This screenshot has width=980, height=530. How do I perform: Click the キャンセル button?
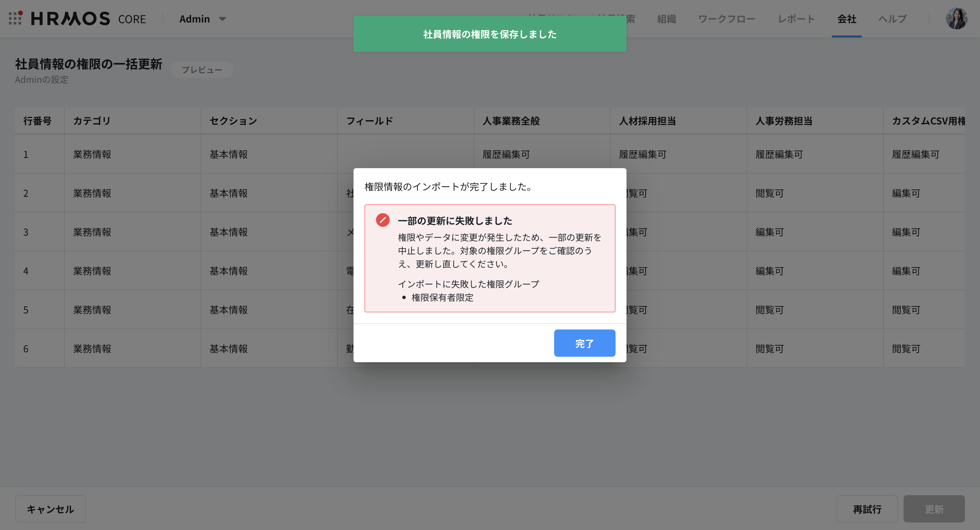coord(50,509)
